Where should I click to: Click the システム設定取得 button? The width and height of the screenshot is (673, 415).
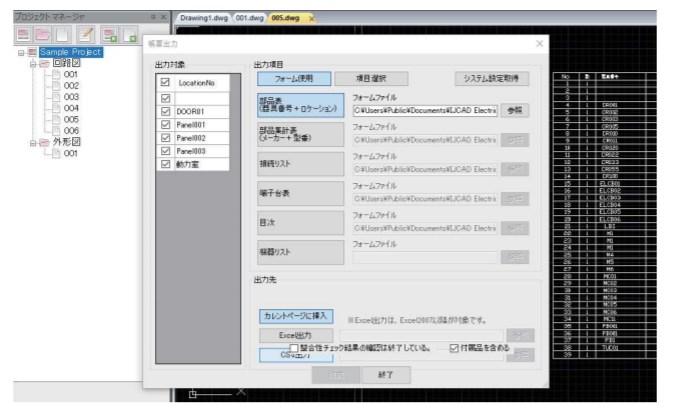[x=491, y=79]
